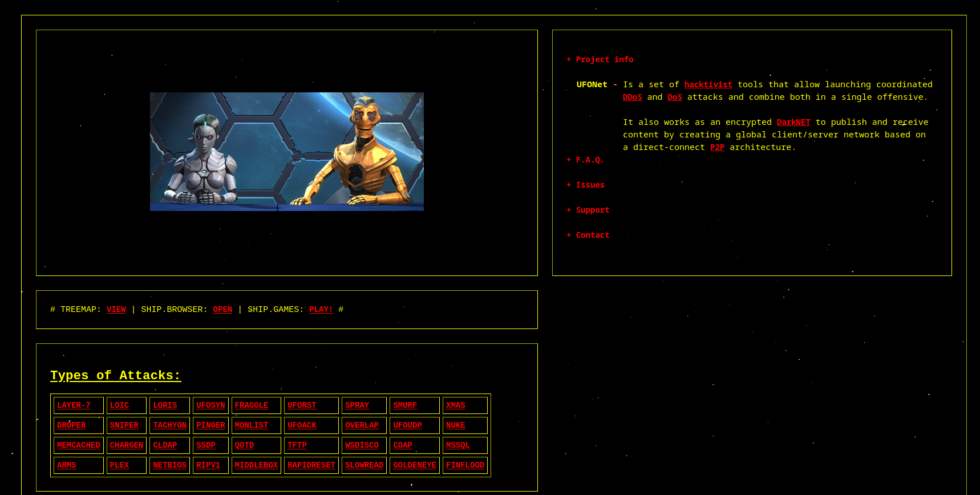Open the LAYER-7 link
Viewport: 980px width, 495px height.
[x=74, y=405]
